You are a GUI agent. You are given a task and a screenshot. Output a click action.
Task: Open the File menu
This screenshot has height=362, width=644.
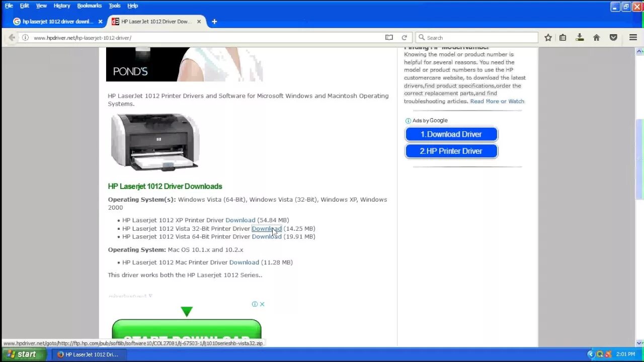9,6
